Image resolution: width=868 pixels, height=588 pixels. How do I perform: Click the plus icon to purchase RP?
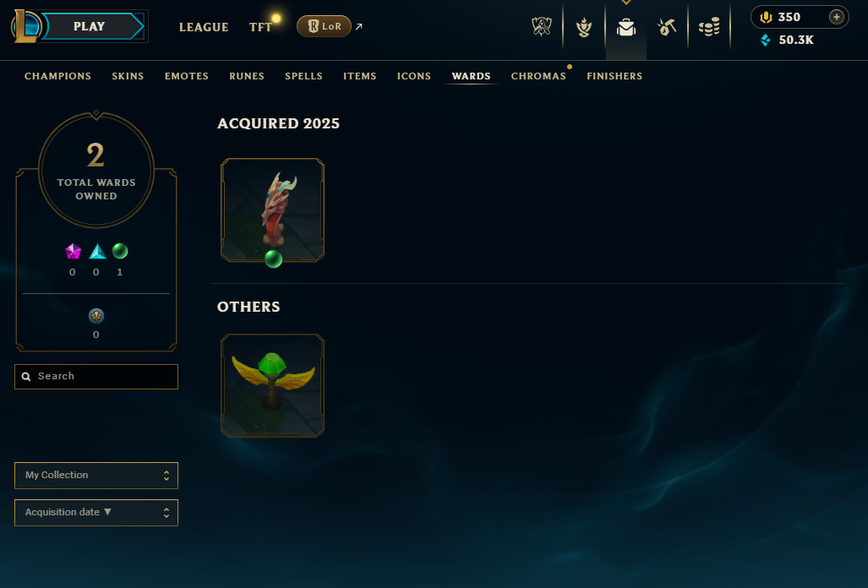[x=837, y=17]
